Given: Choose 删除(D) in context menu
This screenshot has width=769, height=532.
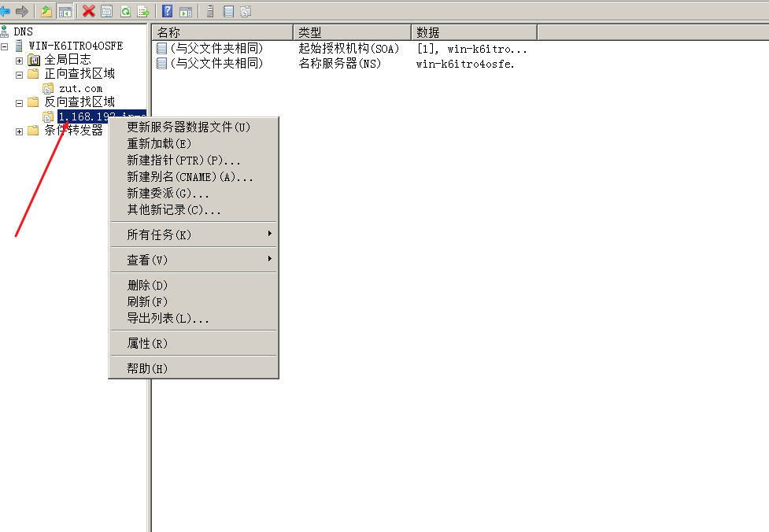Looking at the screenshot, I should click(x=194, y=286).
